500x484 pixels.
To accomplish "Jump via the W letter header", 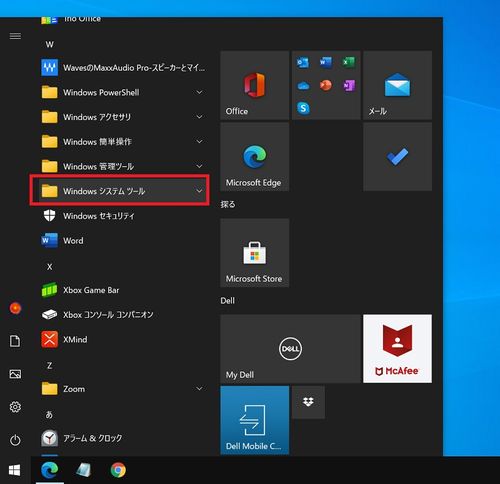I will click(x=50, y=44).
